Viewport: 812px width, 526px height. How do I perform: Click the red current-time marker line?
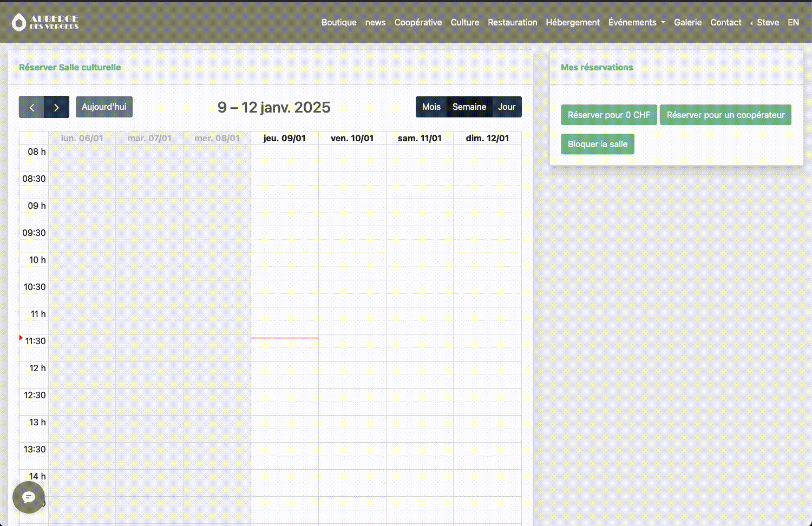pos(284,338)
